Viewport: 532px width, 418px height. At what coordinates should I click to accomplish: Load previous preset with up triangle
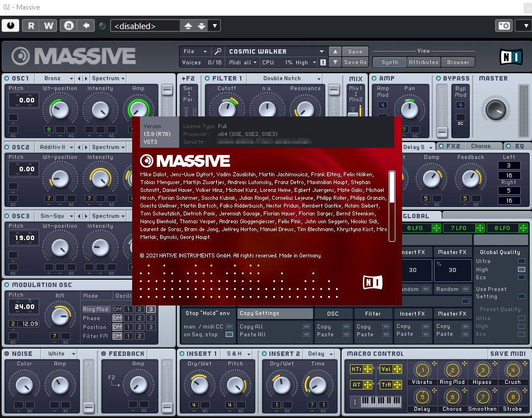tap(335, 51)
